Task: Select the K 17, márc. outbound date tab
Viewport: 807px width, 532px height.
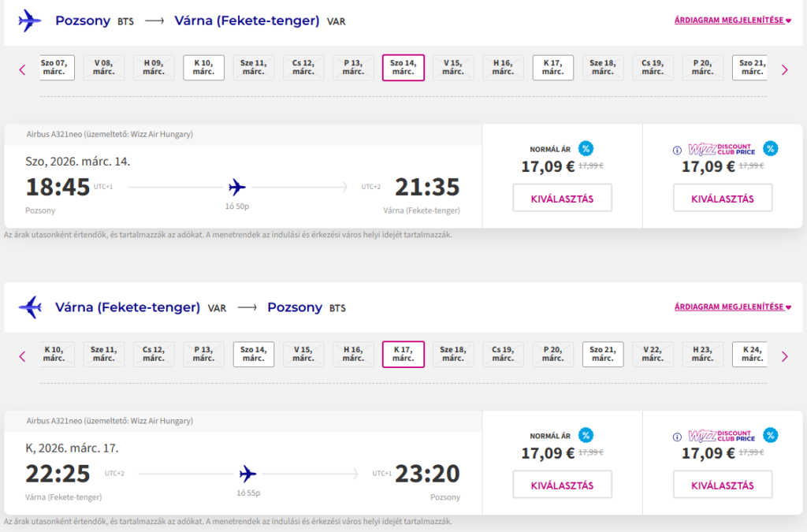Action: click(x=552, y=67)
